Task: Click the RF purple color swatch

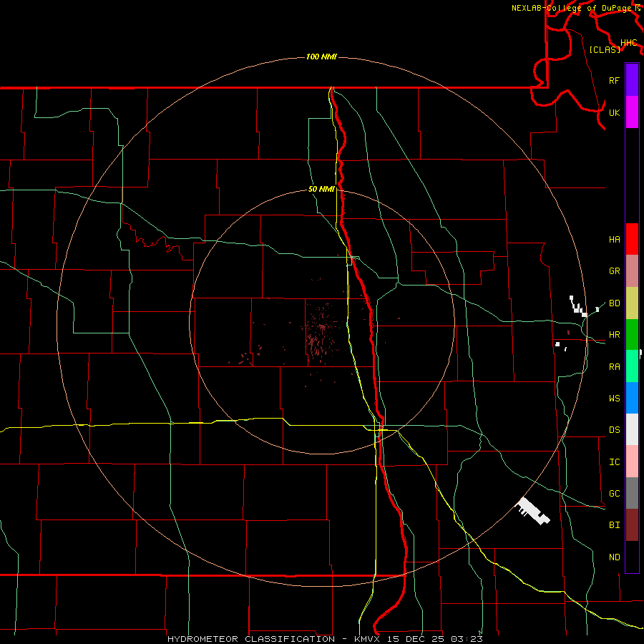Action: 632,80
